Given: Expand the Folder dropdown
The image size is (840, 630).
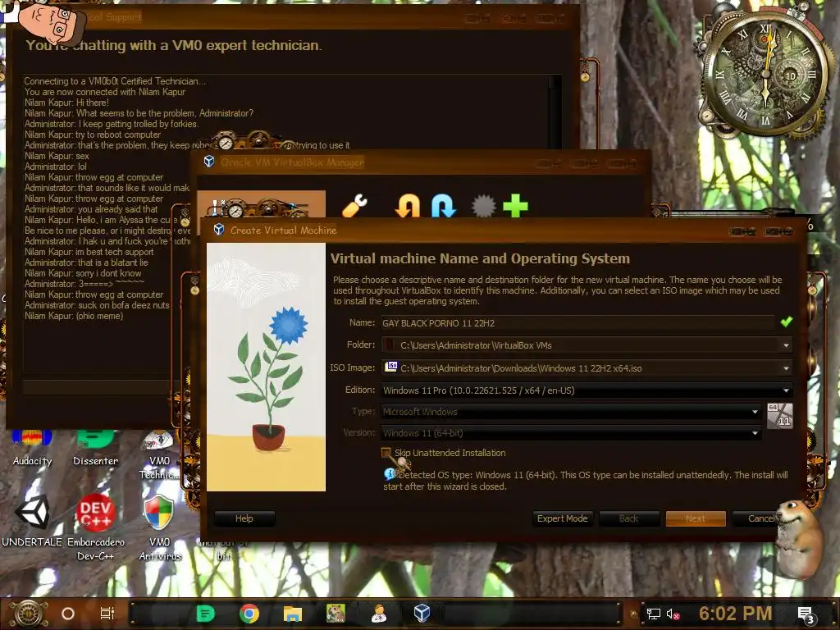Looking at the screenshot, I should point(786,345).
